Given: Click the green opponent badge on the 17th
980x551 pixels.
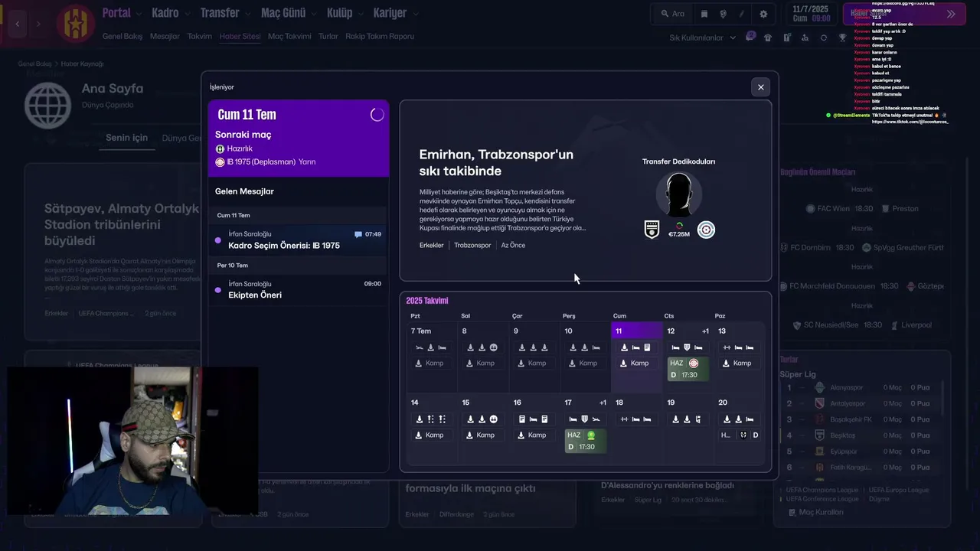Looking at the screenshot, I should (591, 435).
